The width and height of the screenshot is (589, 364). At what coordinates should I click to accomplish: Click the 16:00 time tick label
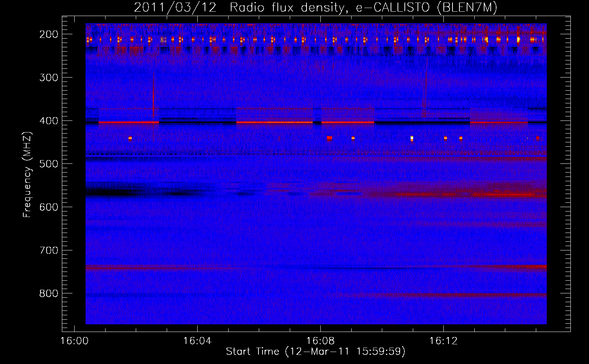point(75,341)
